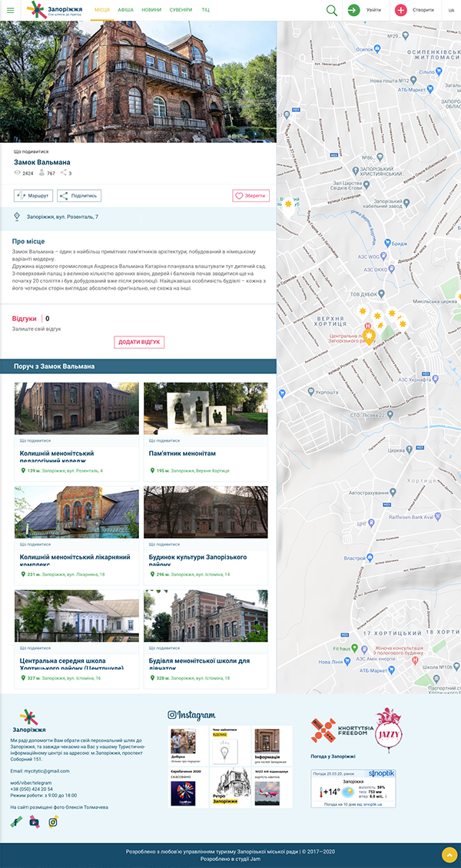Click the red plus Create icon
Viewport: 461px width, 868px height.
click(401, 10)
